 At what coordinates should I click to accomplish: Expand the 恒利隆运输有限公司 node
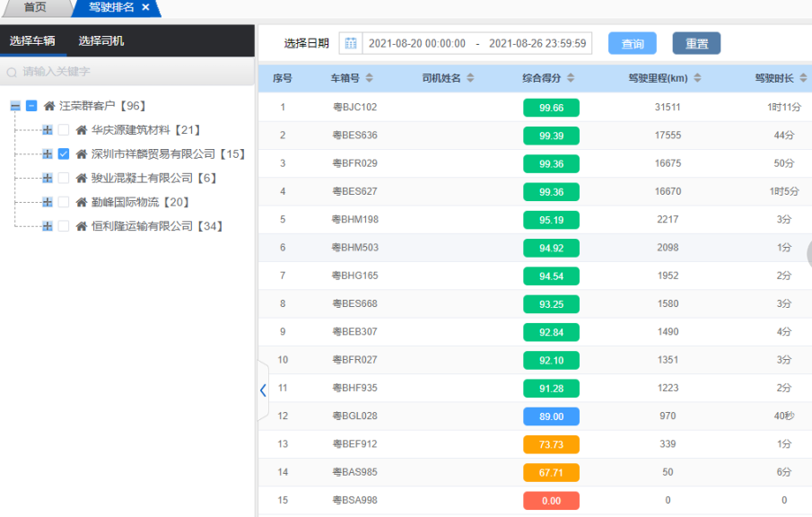(x=48, y=226)
